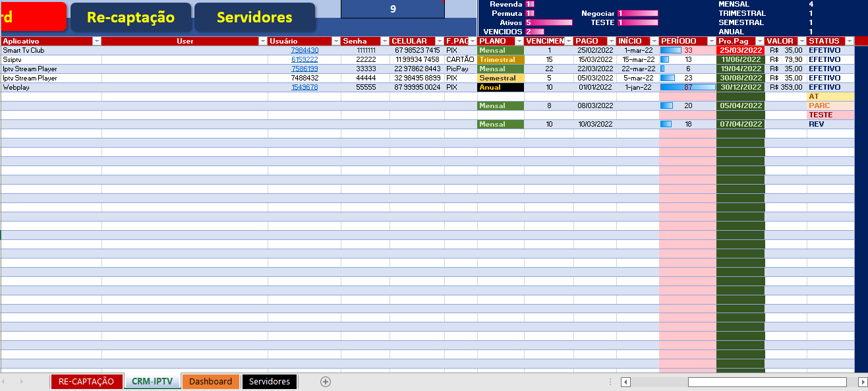
Task: Click the next sheet navigation arrow
Action: tap(21, 382)
